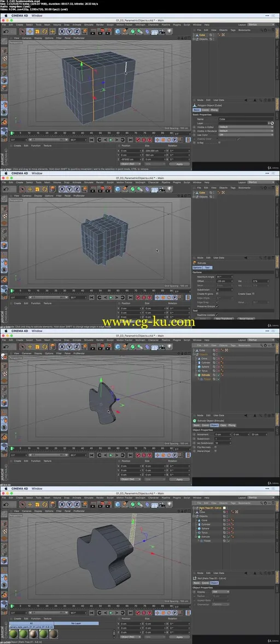Click the Autokeying button in Extrude tool options frame
This screenshot has height=644, width=280.
pyautogui.click(x=143, y=297)
